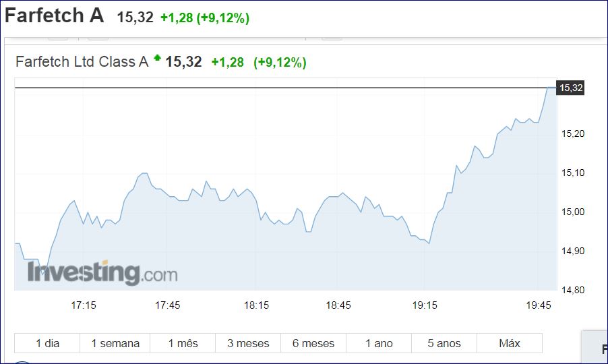Click the 18:15 time axis label

pos(257,305)
